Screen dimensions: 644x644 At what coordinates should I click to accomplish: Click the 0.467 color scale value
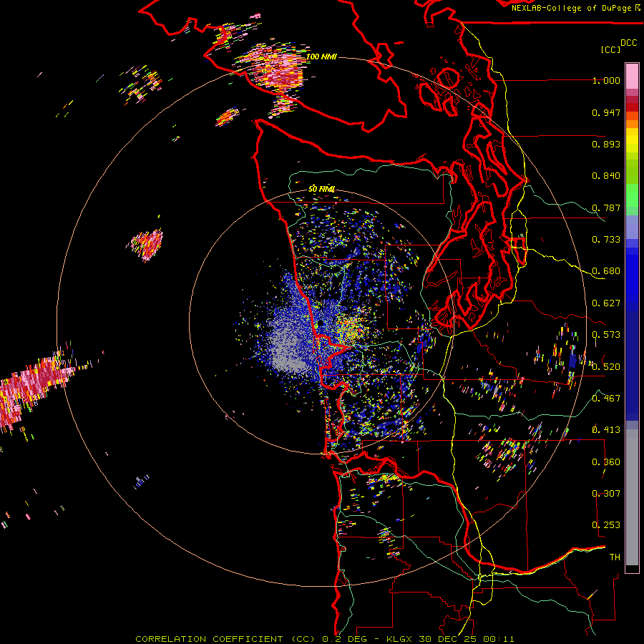click(606, 399)
